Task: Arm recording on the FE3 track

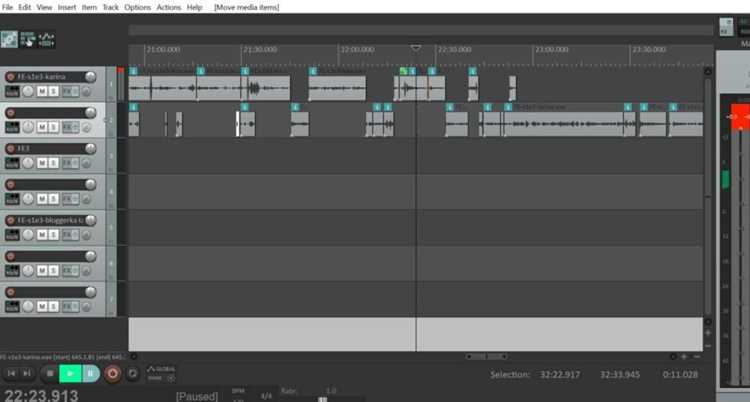Action: (11, 148)
